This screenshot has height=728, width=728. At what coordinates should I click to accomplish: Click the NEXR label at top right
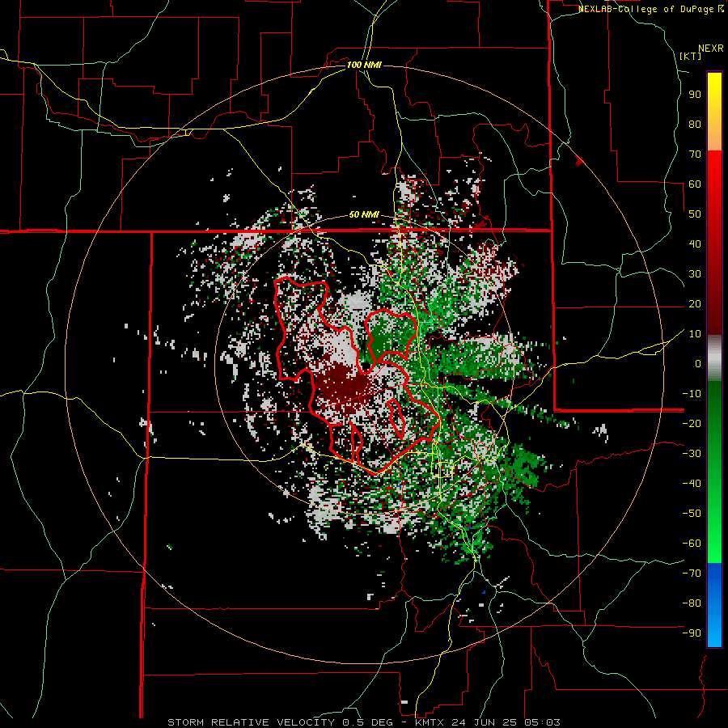(x=711, y=49)
